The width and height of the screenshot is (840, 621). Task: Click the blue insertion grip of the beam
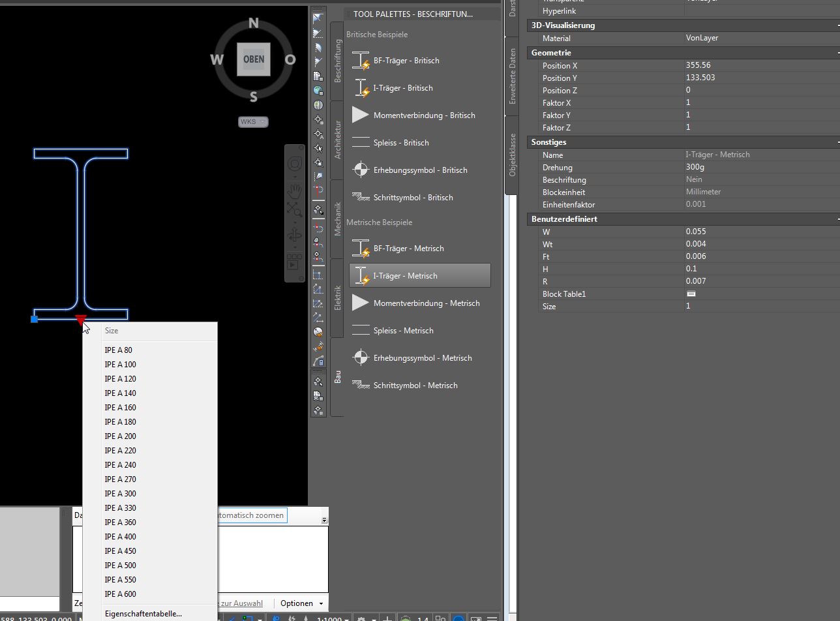point(34,319)
